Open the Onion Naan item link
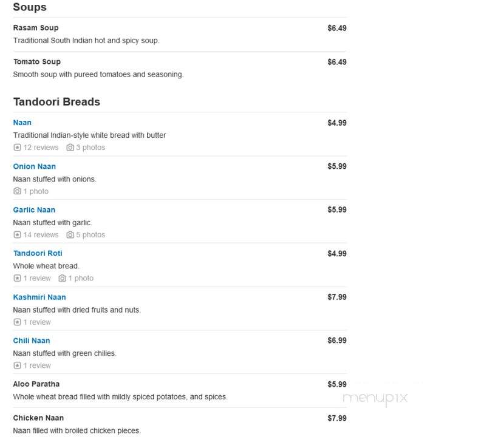Image resolution: width=484 pixels, height=448 pixels. pyautogui.click(x=35, y=166)
